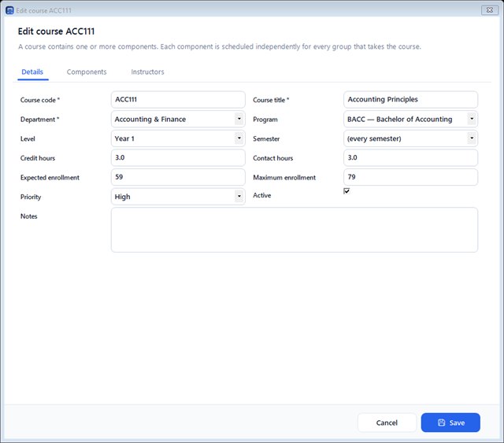Toggle the Active checkbox
504x443 pixels.
[346, 191]
